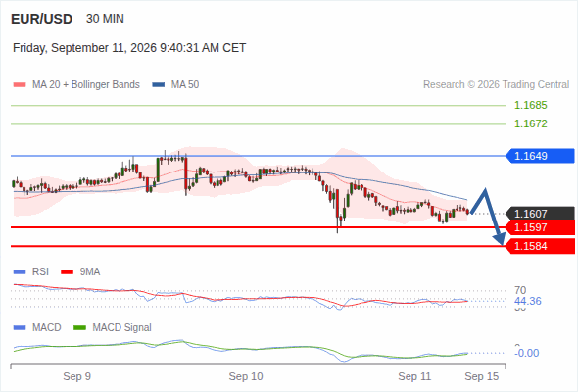Click the 1.1672 resistance level label
This screenshot has height=392, width=578.
530,123
